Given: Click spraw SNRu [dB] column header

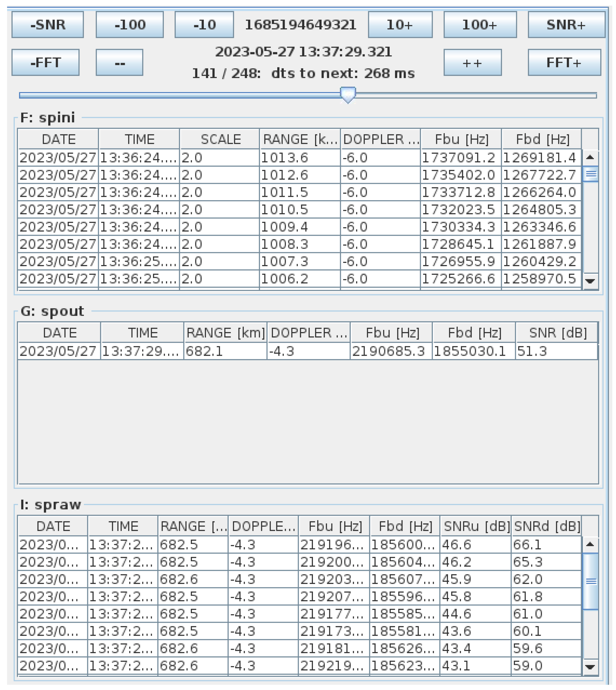Looking at the screenshot, I should tap(476, 526).
